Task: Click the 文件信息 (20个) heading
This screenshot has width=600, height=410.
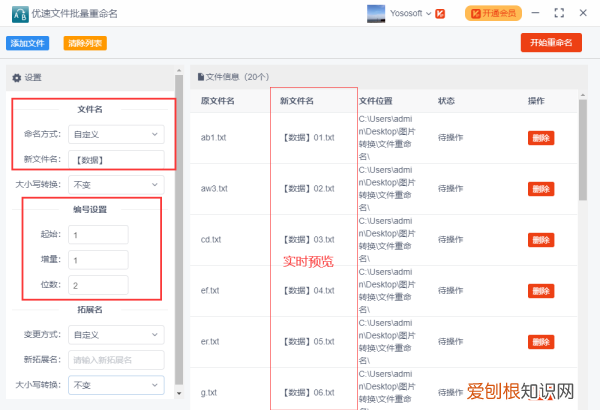Action: pos(237,77)
